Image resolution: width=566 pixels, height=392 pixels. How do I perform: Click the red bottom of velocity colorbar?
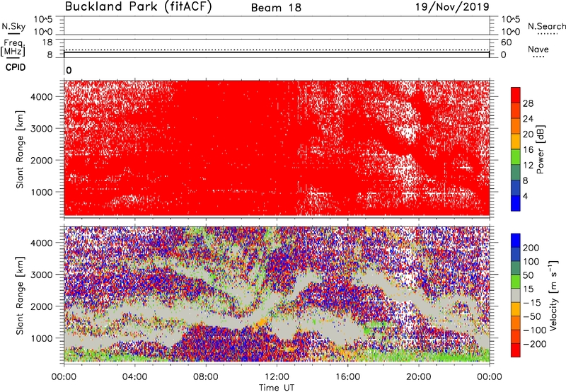click(516, 350)
